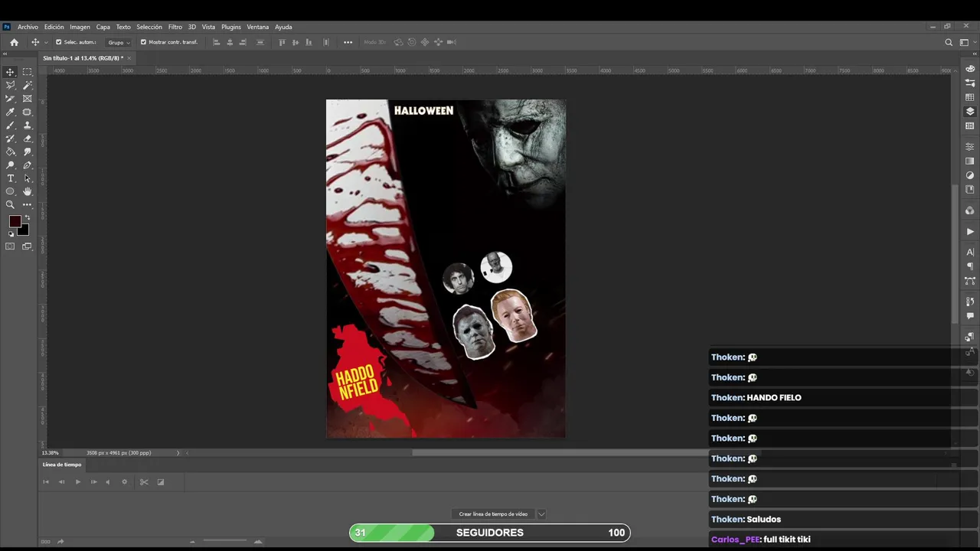Open the Layers panel icon
980x551 pixels.
[x=970, y=112]
